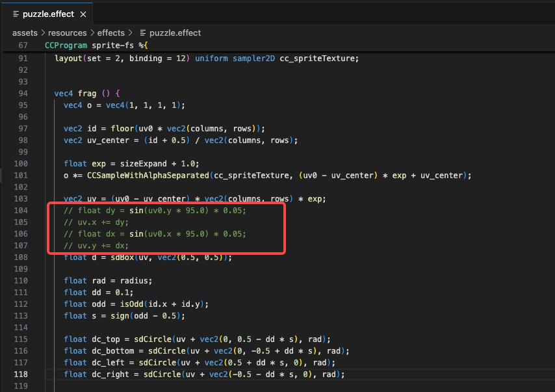Screen dimensions: 555x392
Task: Click the commented 'float dx = sin' line
Action: click(155, 234)
